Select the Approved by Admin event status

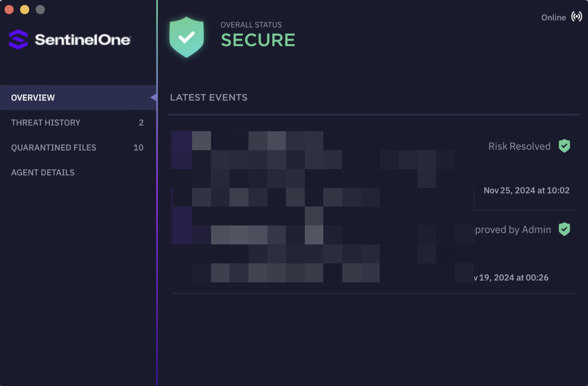[x=512, y=230]
